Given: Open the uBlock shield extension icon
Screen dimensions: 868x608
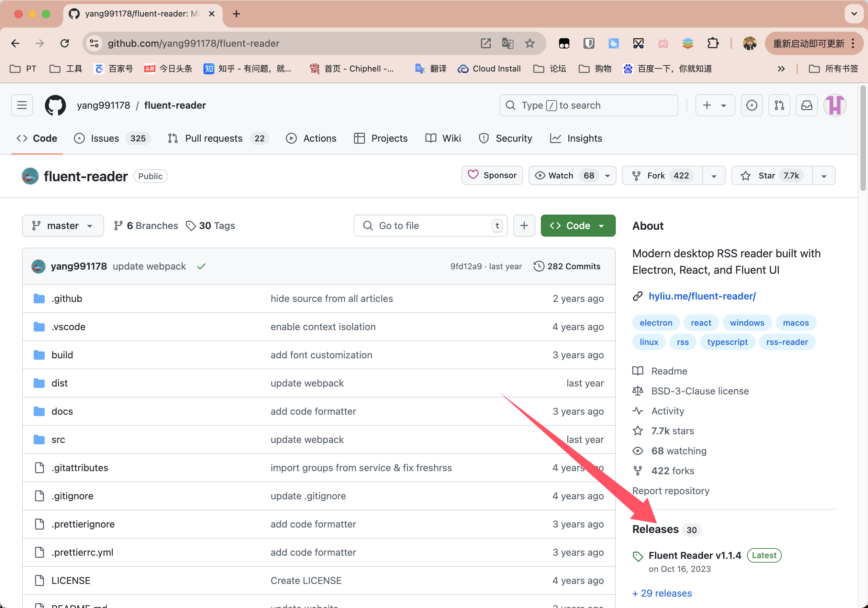Looking at the screenshot, I should point(589,44).
